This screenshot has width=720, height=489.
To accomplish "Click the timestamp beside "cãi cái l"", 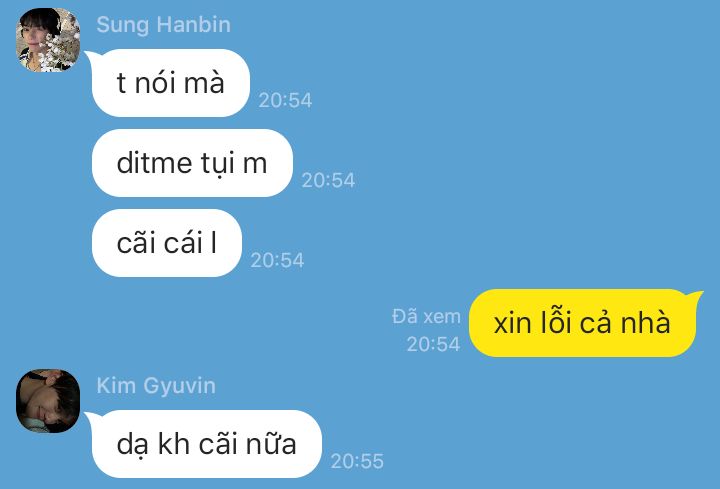I will click(x=277, y=260).
